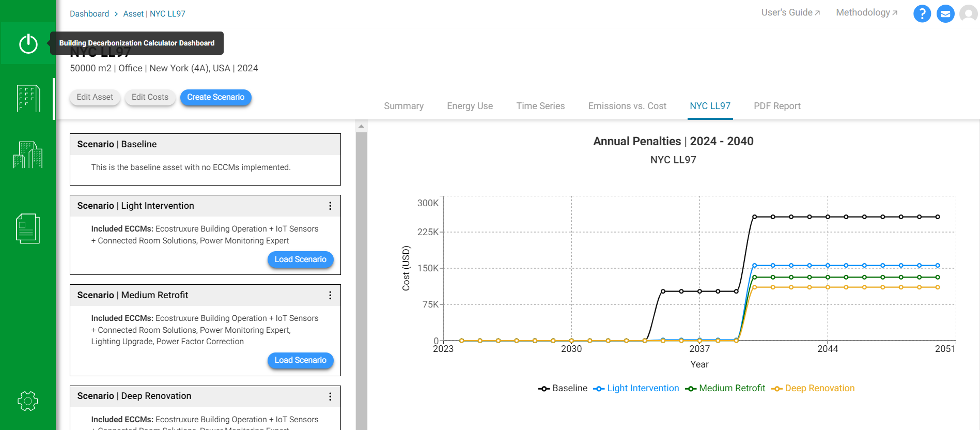This screenshot has height=430, width=980.
Task: Click the blue question mark help icon
Action: click(922, 14)
